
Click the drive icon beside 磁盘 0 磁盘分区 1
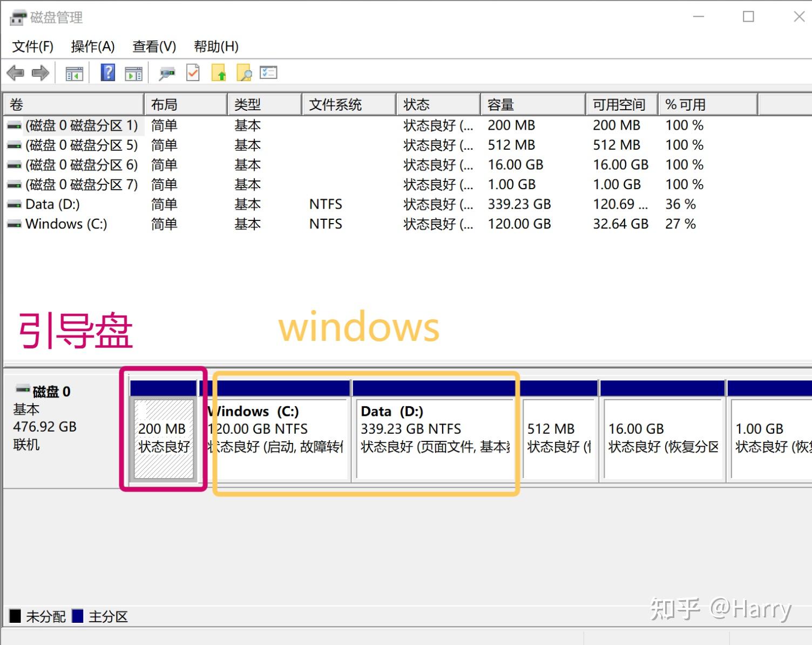(15, 126)
